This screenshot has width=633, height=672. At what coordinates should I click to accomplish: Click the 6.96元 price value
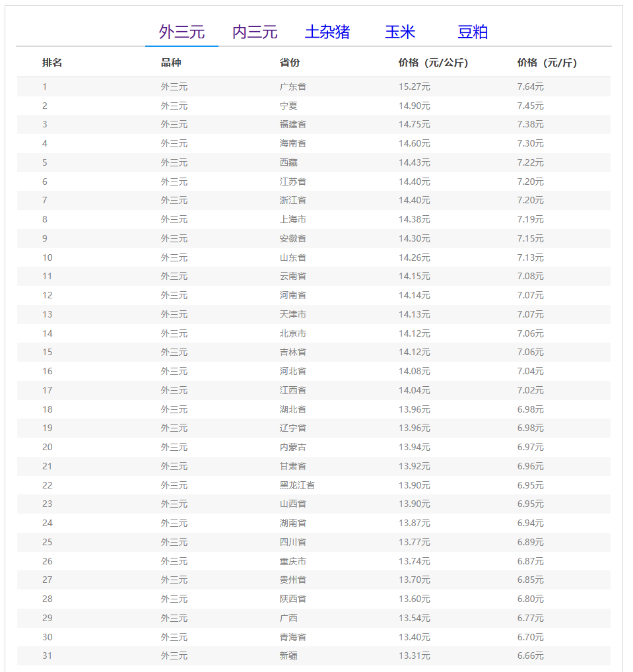point(531,466)
